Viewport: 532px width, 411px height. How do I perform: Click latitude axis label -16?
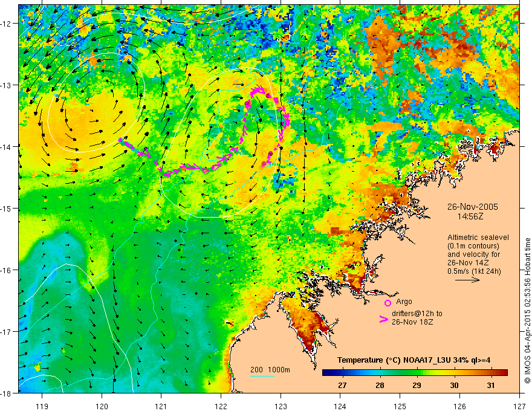[7, 270]
